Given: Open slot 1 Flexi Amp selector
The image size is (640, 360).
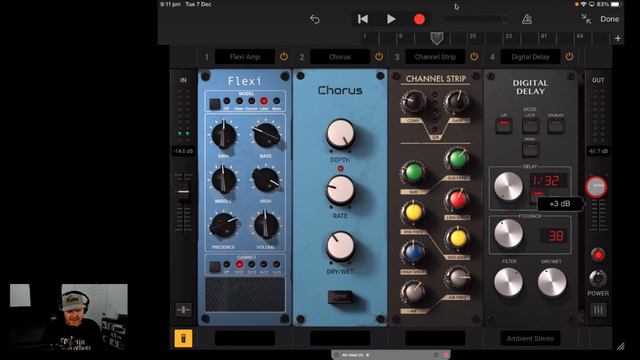Looking at the screenshot, I should click(245, 57).
